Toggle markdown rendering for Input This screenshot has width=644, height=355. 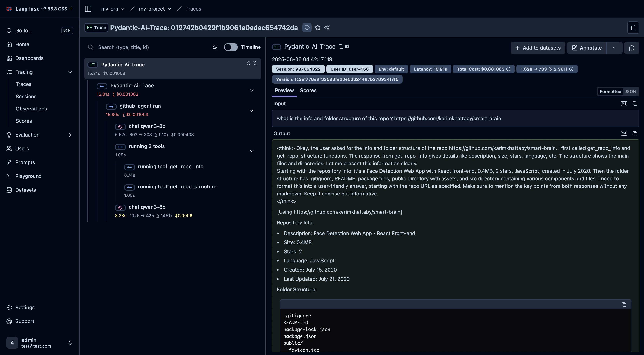pos(624,104)
